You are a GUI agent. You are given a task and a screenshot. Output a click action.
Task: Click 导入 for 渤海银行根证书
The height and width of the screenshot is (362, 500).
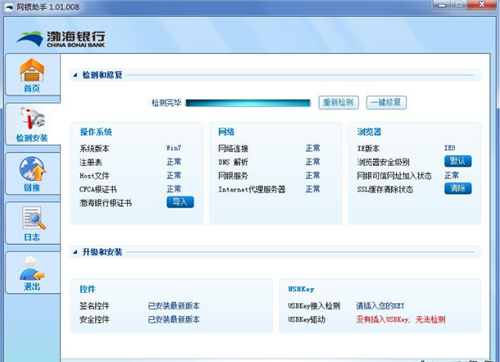(180, 202)
